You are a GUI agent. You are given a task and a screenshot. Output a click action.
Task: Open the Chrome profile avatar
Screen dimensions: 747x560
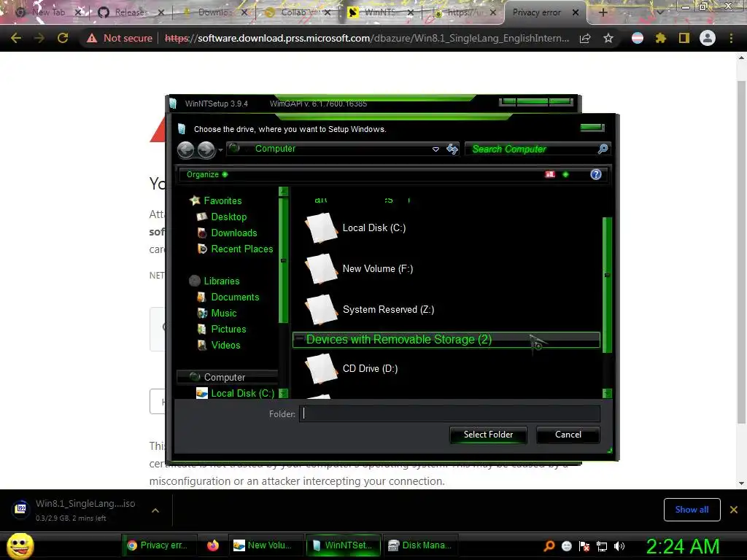[x=708, y=38]
